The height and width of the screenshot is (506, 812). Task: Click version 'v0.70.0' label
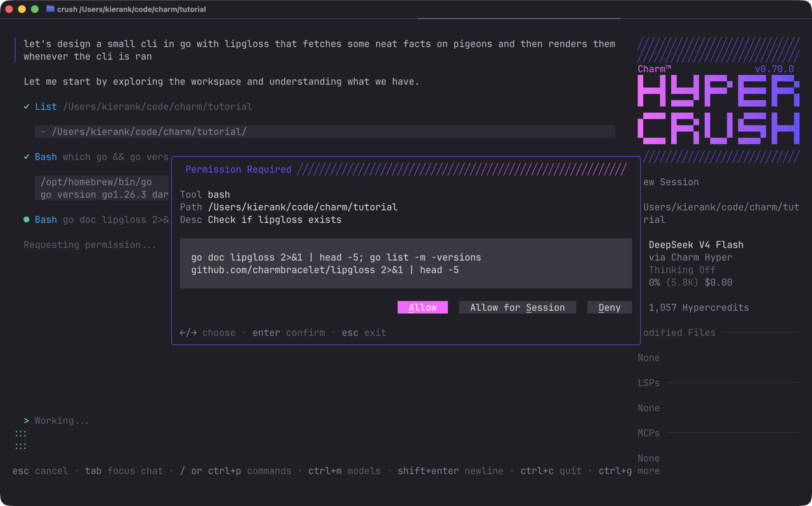point(774,69)
